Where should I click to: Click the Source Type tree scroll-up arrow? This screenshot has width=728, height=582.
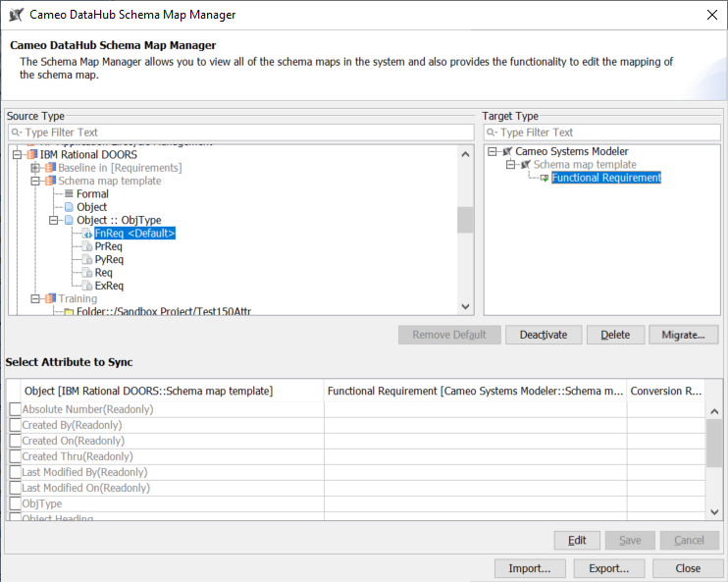tap(465, 154)
